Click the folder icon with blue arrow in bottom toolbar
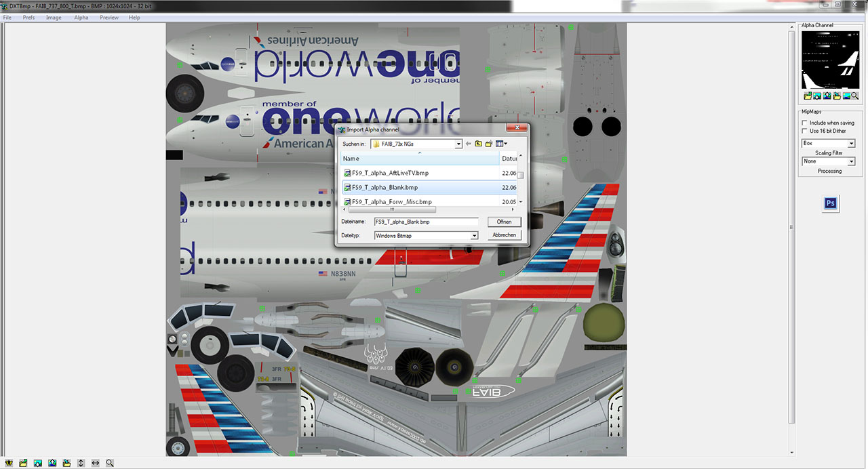The width and height of the screenshot is (868, 469). tap(66, 463)
